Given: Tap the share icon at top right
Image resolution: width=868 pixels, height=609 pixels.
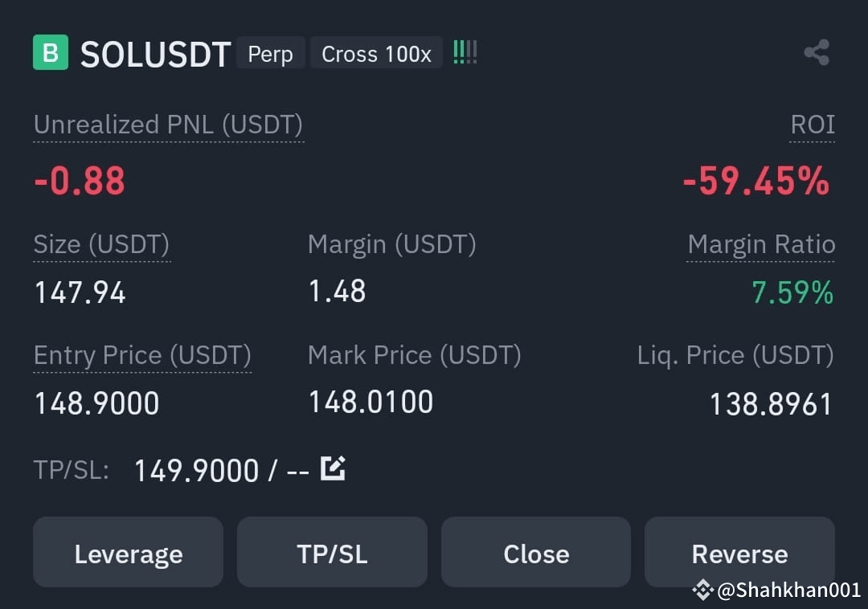Looking at the screenshot, I should (x=817, y=52).
